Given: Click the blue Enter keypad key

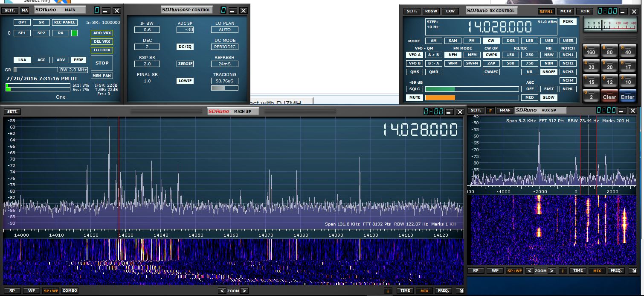Looking at the screenshot, I should pyautogui.click(x=628, y=95).
